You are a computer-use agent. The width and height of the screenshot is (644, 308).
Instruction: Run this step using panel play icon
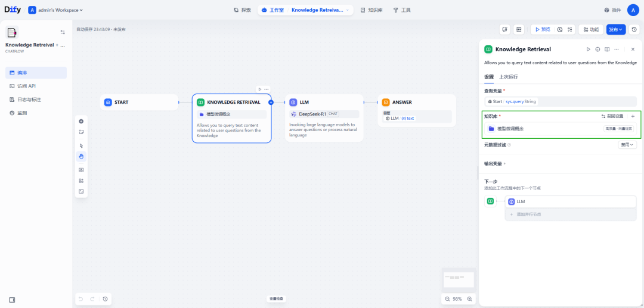coord(589,49)
